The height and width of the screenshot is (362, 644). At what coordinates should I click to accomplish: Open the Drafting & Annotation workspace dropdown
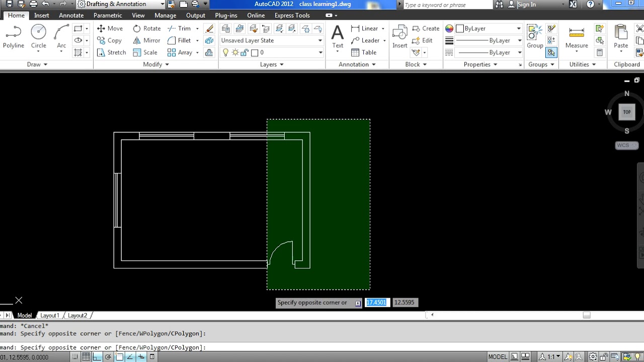click(121, 4)
